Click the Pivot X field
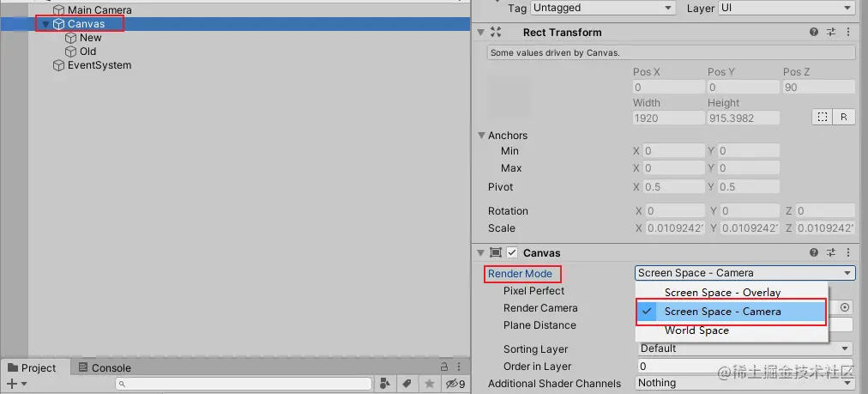Image resolution: width=868 pixels, height=394 pixels. point(673,187)
